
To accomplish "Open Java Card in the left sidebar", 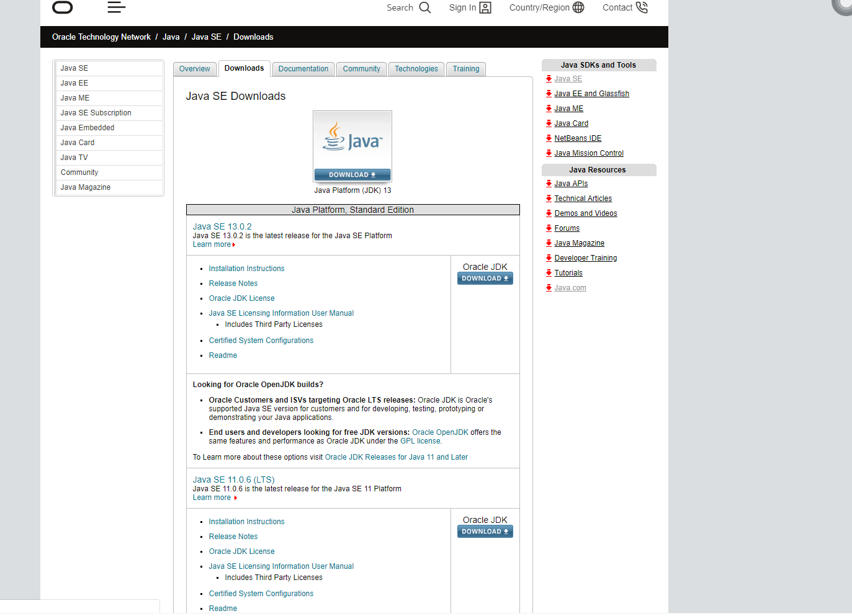I will pos(109,143).
